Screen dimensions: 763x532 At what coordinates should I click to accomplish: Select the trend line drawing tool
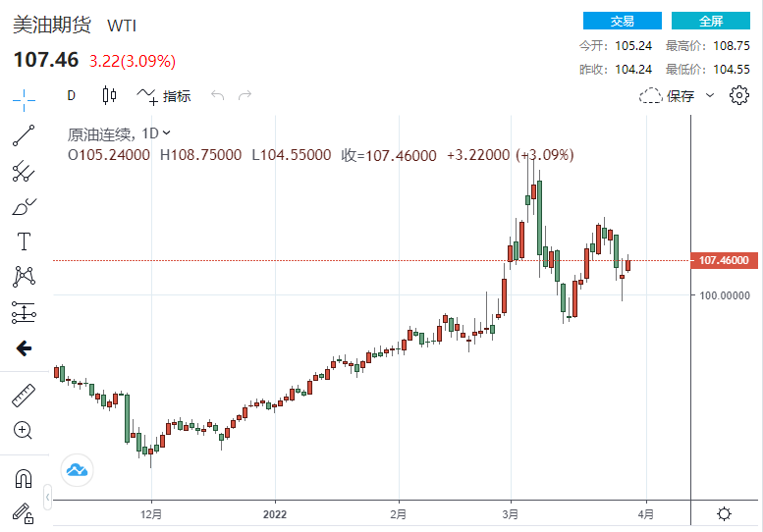tap(24, 134)
